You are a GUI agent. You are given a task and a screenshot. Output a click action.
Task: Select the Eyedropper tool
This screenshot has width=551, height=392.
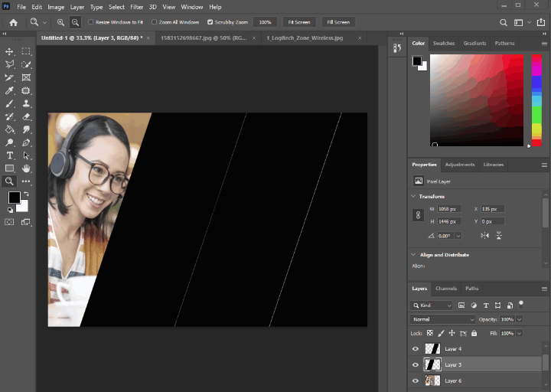10,90
